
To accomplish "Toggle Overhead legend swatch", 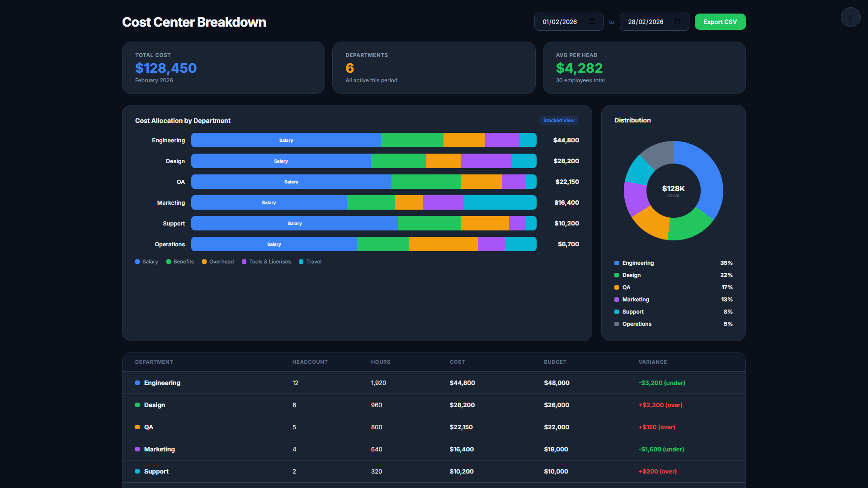I will [x=204, y=262].
